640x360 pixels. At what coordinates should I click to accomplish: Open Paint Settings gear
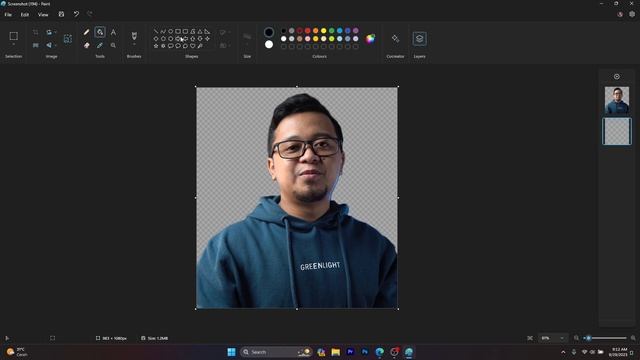tap(632, 14)
